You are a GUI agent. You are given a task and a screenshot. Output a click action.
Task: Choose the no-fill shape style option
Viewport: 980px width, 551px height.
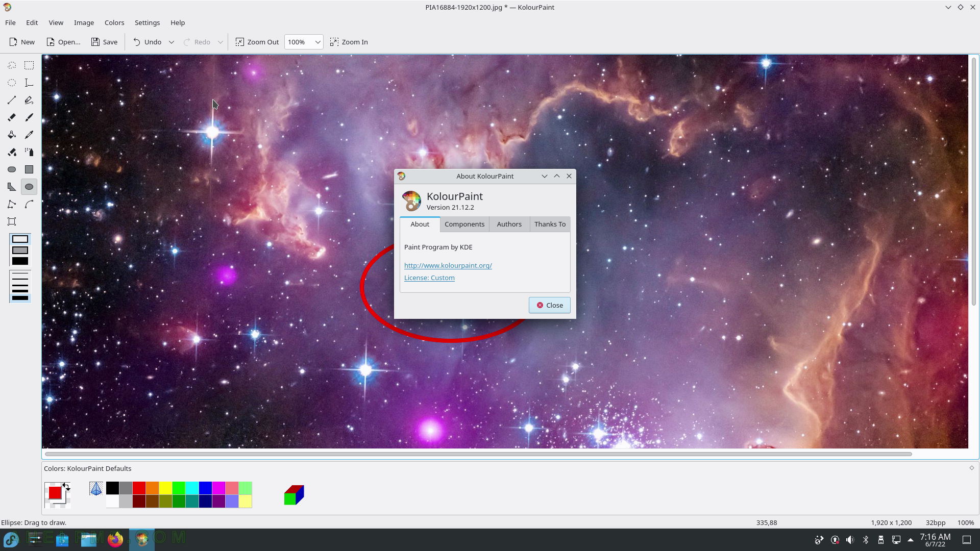[x=20, y=239]
